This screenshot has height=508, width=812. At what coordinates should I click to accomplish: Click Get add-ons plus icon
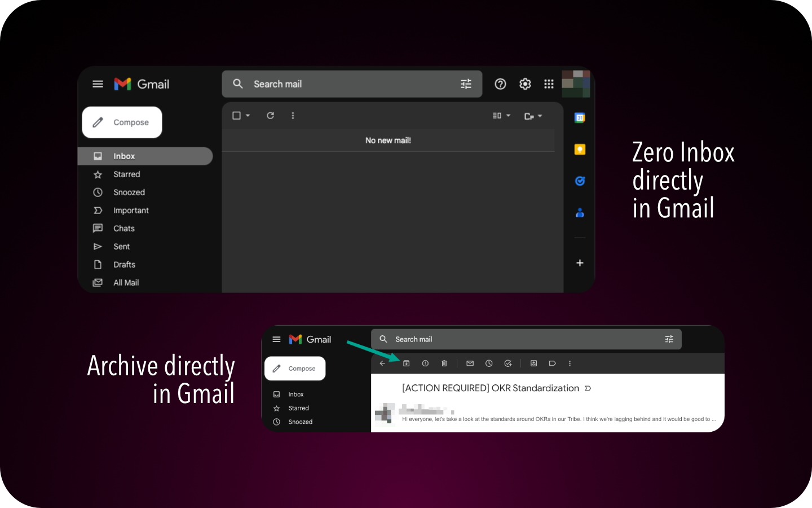tap(580, 263)
